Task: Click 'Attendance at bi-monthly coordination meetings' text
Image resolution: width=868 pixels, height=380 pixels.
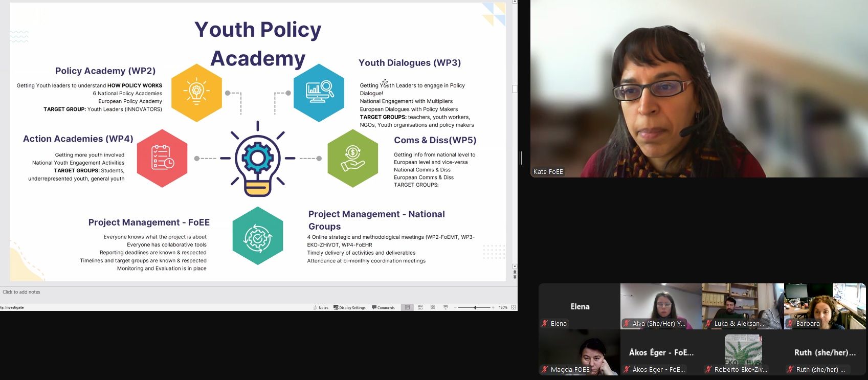Action: click(366, 261)
